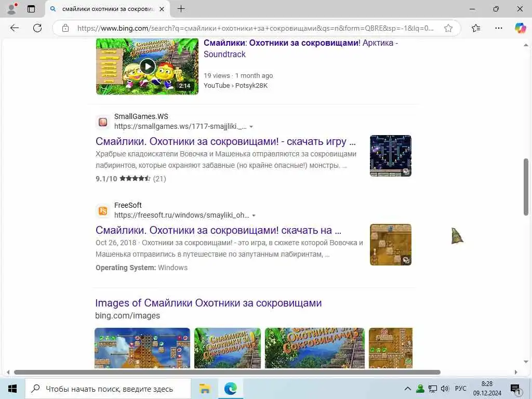Open Edge Settings and more menu
This screenshot has width=532, height=399.
point(498,28)
